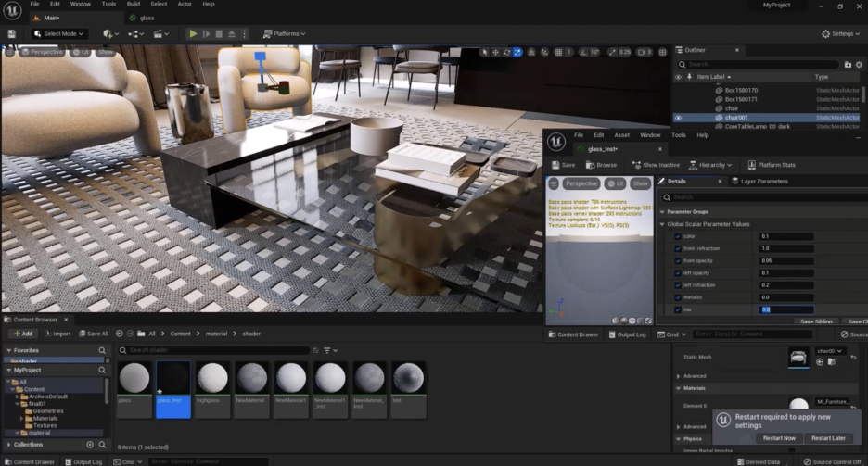Toggle rotation snap angle icon
868x466 pixels.
click(x=583, y=52)
